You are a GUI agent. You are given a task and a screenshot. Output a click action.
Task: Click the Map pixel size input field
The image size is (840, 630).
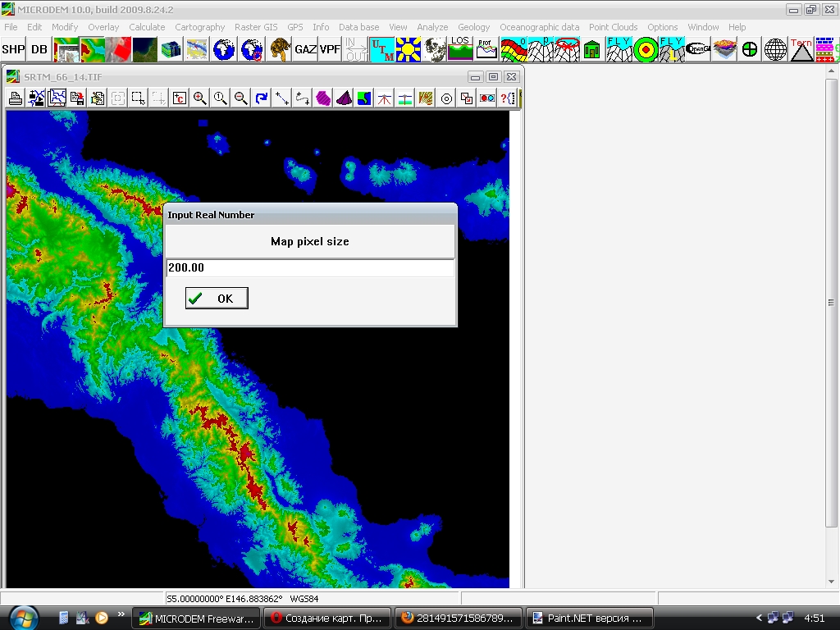(309, 267)
